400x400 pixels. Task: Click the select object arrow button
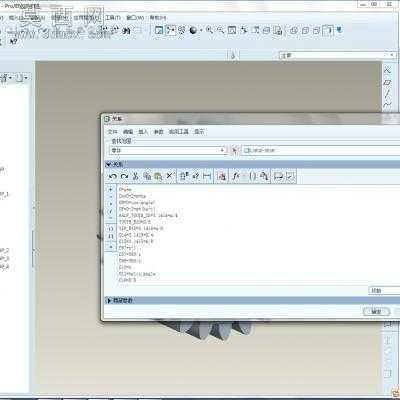click(x=234, y=150)
